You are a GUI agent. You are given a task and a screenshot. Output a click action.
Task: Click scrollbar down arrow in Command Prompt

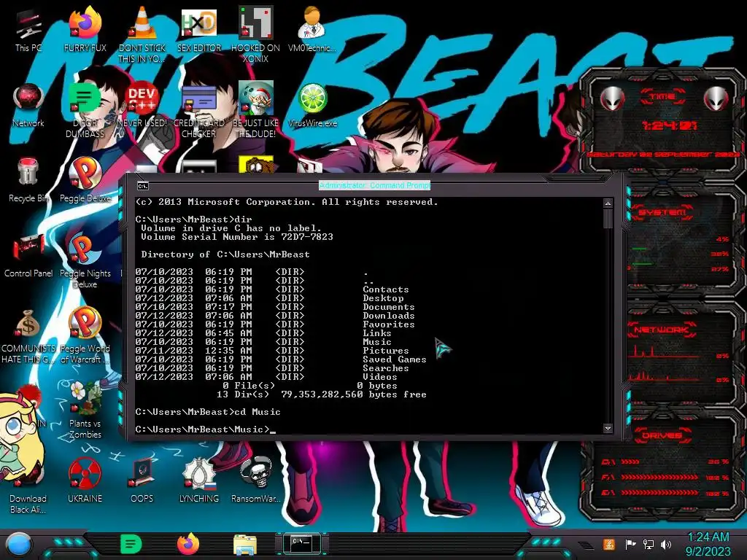(x=608, y=429)
